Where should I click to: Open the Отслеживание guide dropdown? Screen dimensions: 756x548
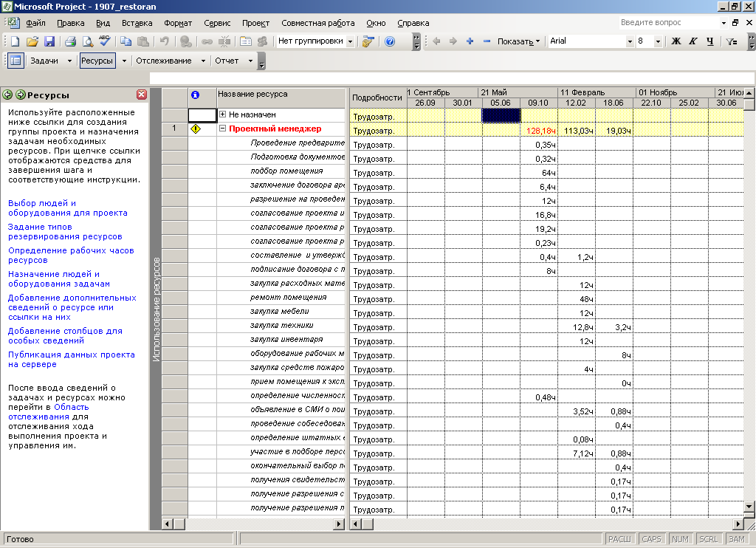pyautogui.click(x=203, y=61)
